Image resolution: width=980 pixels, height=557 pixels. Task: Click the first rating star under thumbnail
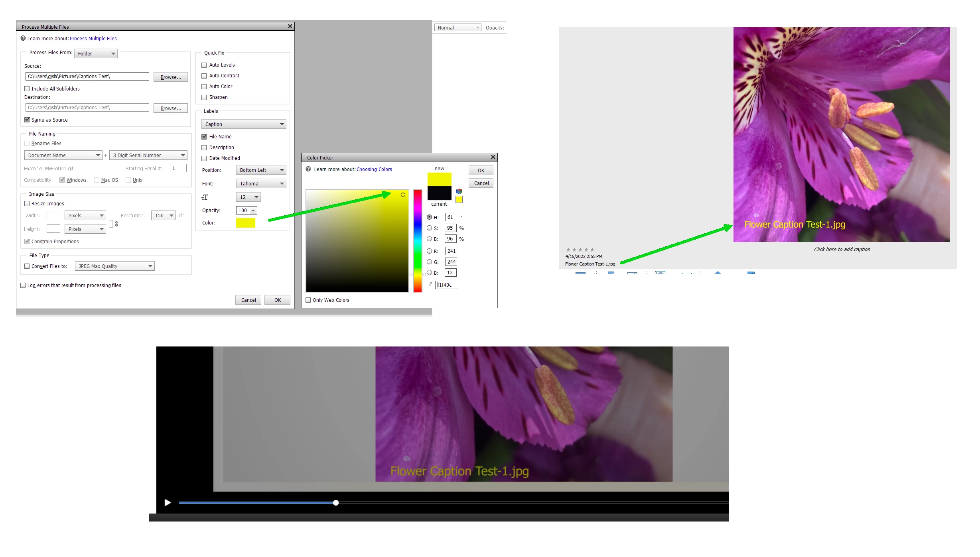click(568, 250)
